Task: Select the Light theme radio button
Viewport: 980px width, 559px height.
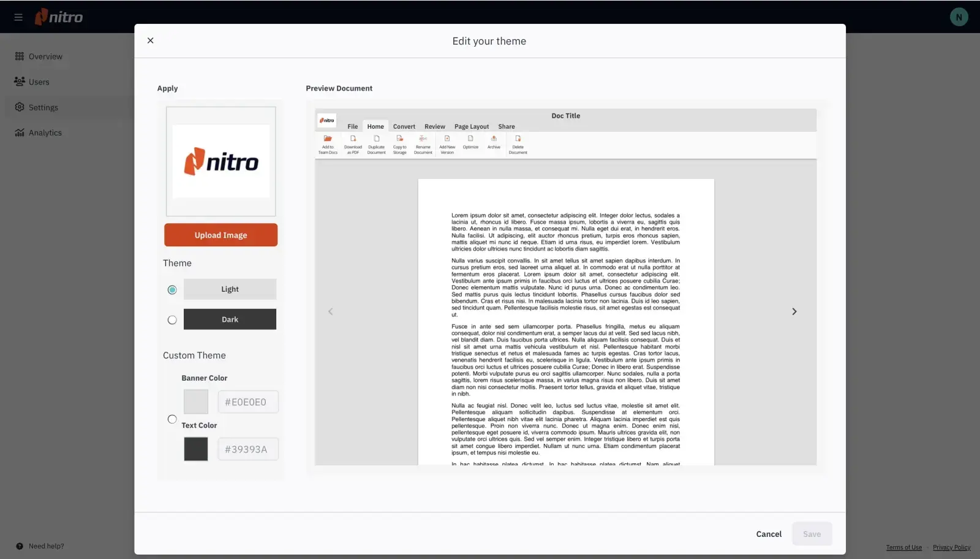Action: (172, 290)
